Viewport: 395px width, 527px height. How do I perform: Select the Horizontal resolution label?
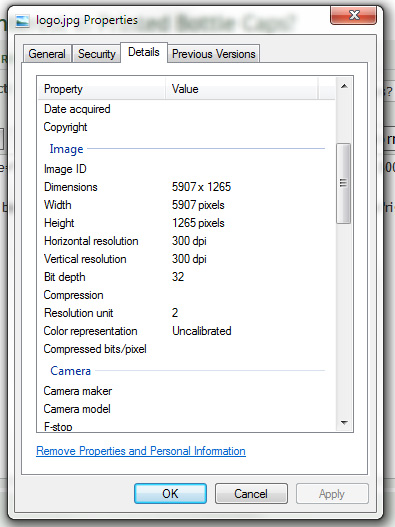(x=91, y=241)
